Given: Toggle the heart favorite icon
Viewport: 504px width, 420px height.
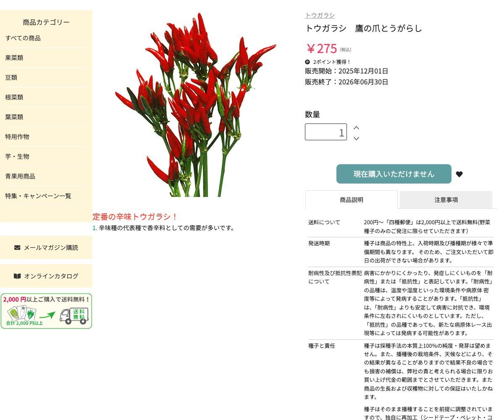Looking at the screenshot, I should coord(459,174).
